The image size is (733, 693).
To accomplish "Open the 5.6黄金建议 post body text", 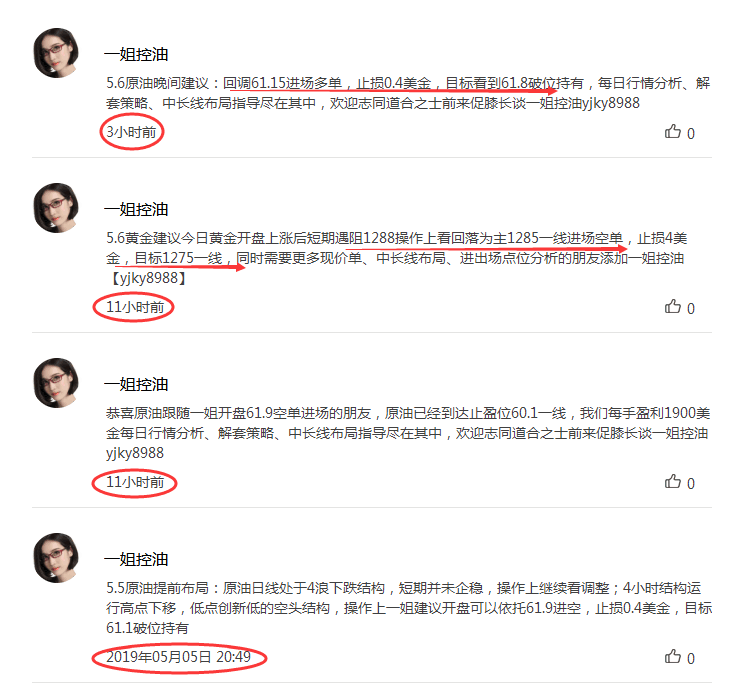I will point(396,258).
